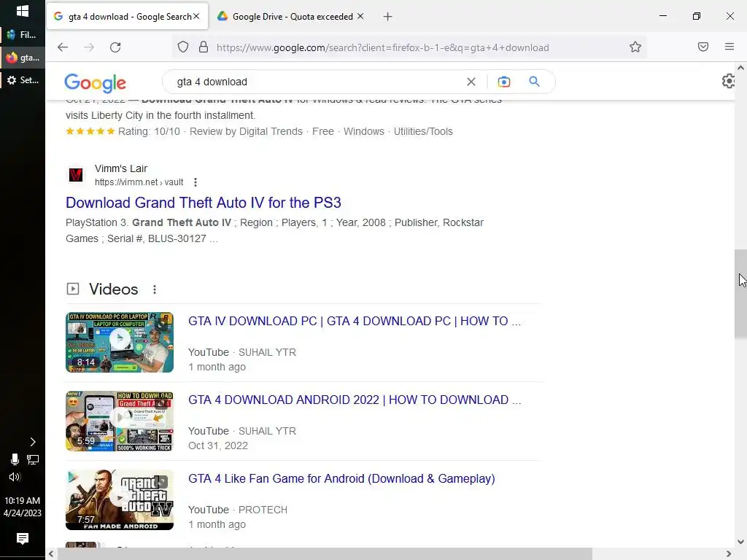Select the gta 4 download Google Search tab
747x560 pixels.
128,17
